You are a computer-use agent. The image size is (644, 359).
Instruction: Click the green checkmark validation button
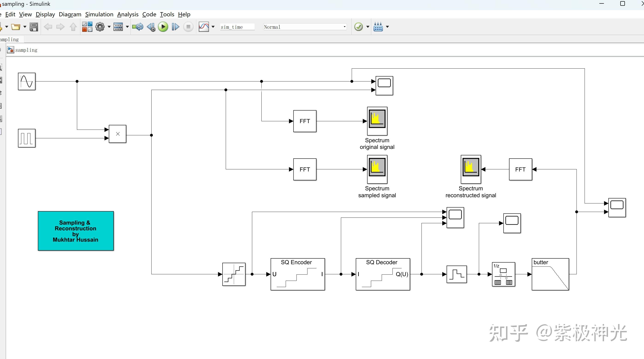[358, 27]
